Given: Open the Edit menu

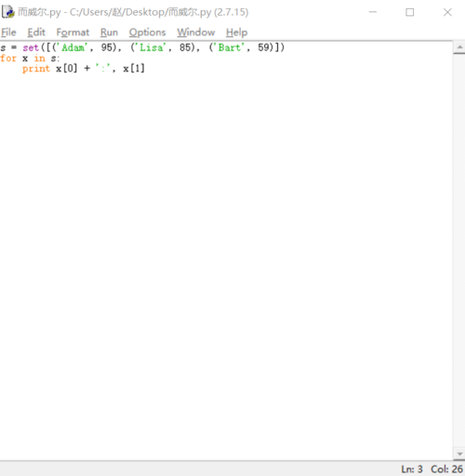Looking at the screenshot, I should tap(36, 33).
